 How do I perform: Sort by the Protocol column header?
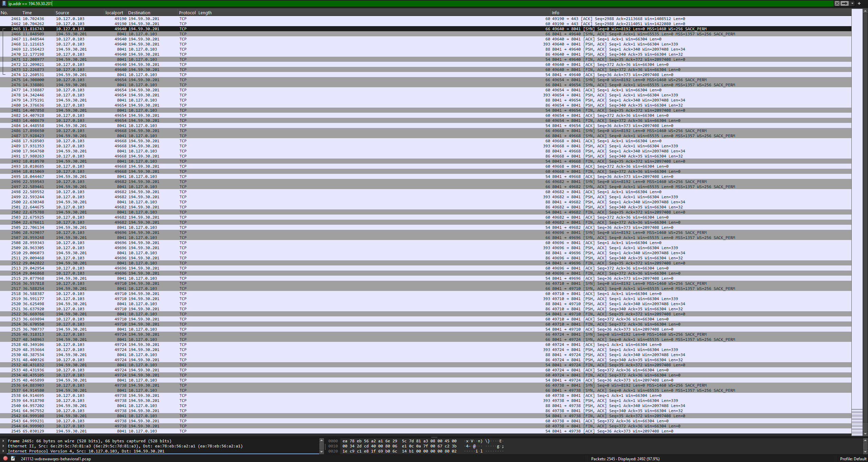tap(187, 13)
